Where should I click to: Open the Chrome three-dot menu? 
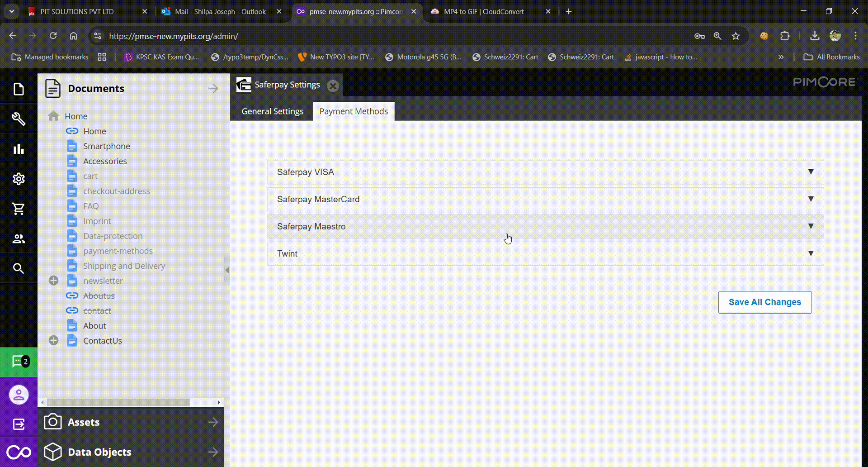tap(855, 36)
